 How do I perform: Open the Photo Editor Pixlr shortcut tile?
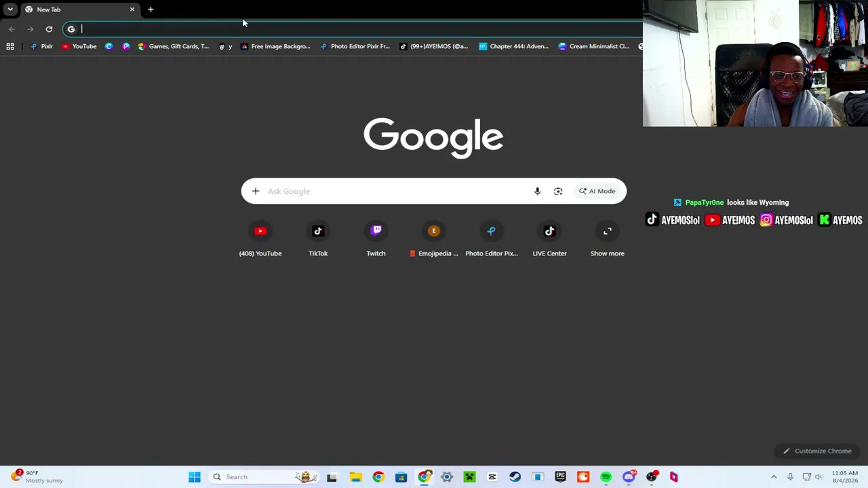point(492,239)
